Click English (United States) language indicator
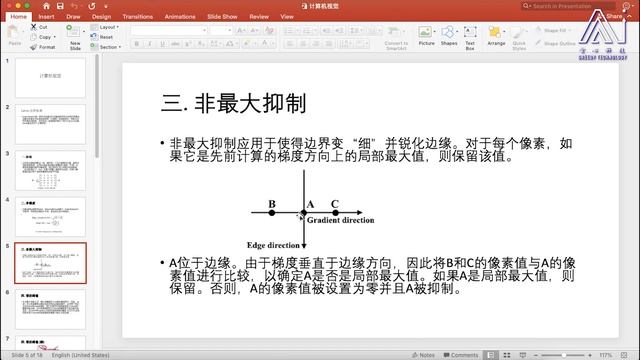Image resolution: width=640 pixels, height=360 pixels. [80, 355]
